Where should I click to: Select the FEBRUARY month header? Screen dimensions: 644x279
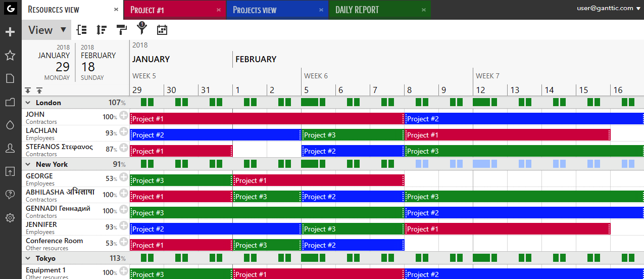pos(256,59)
